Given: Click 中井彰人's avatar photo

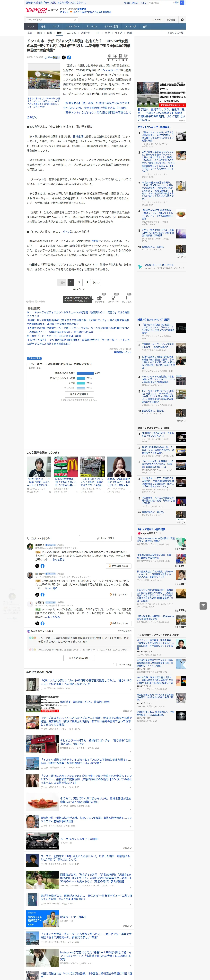Looking at the screenshot, I should (30, 547).
